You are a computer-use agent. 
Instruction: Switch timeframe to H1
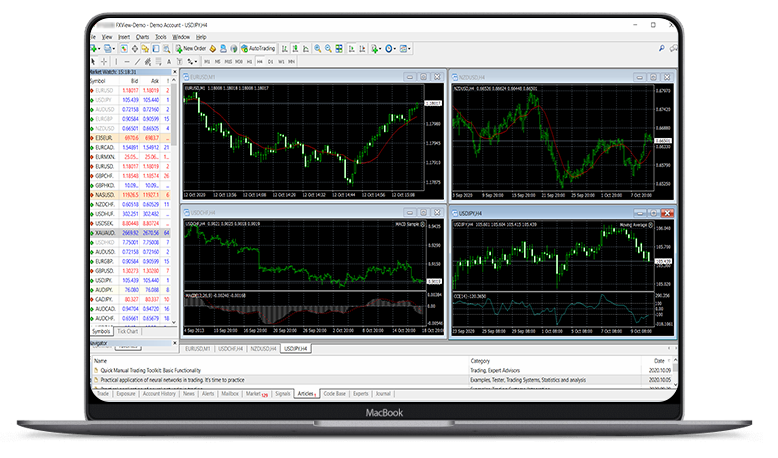pos(250,62)
